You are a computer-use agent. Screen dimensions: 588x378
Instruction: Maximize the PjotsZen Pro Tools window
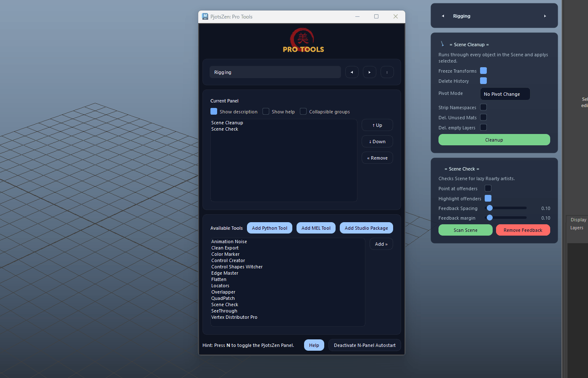tap(376, 16)
